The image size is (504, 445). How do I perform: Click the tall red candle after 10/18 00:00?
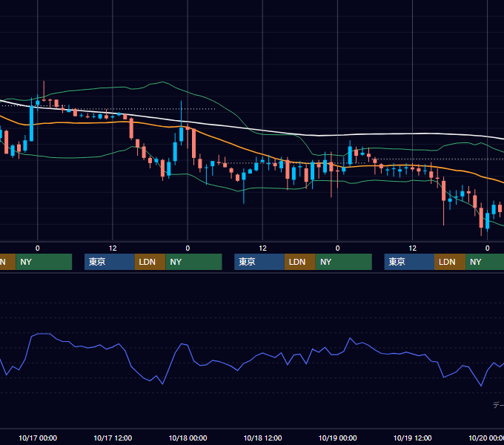tap(194, 143)
